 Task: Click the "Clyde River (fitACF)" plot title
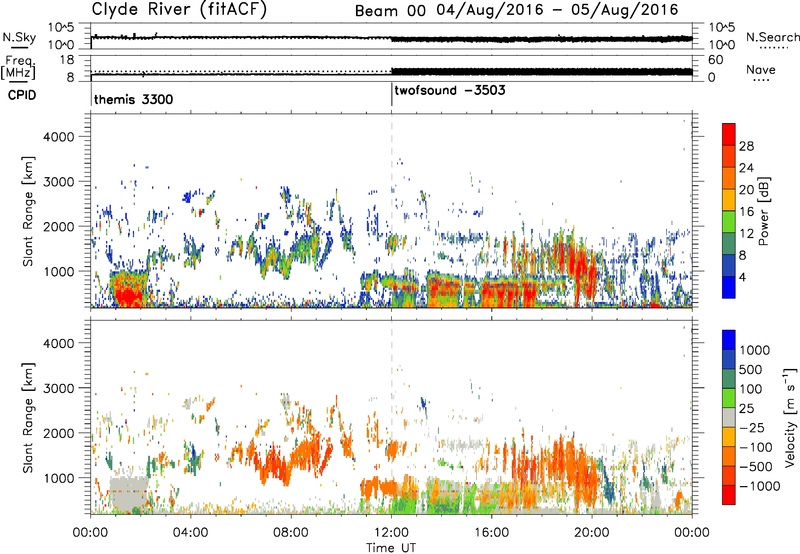[x=179, y=9]
